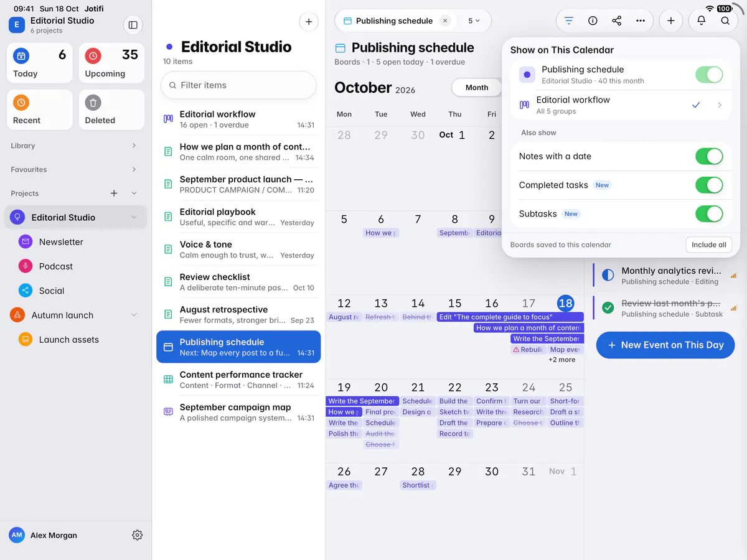Toggle the Publishing schedule calendar switch

coord(709,75)
